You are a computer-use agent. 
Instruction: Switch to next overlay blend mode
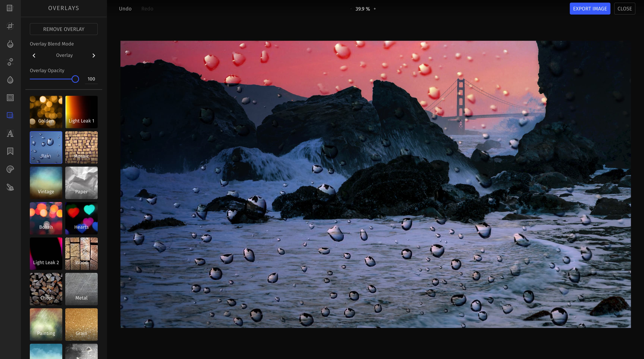[94, 56]
